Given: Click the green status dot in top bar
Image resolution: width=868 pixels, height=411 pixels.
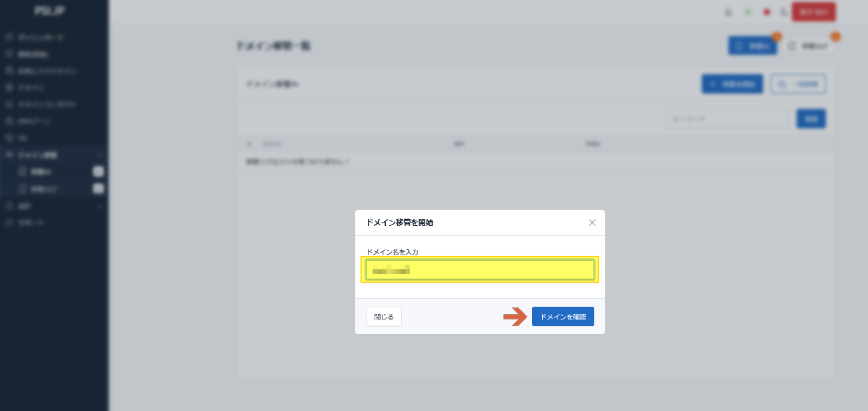Looking at the screenshot, I should pyautogui.click(x=748, y=12).
